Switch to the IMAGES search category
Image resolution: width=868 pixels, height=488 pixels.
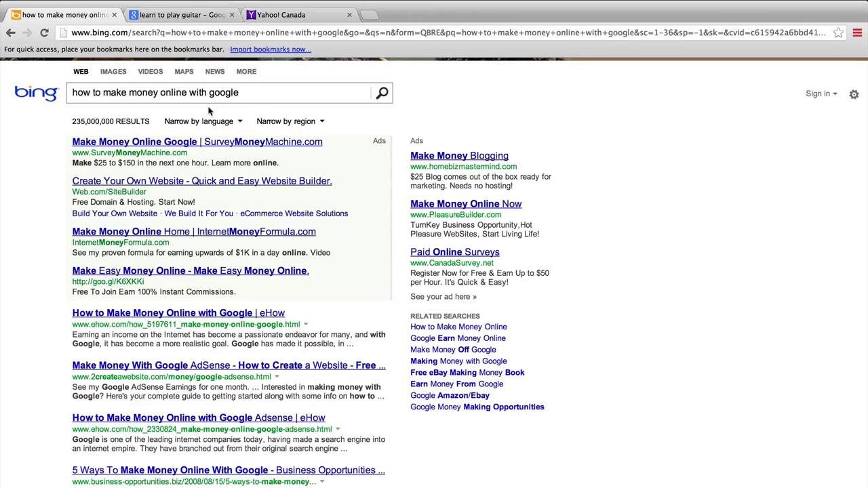click(113, 71)
